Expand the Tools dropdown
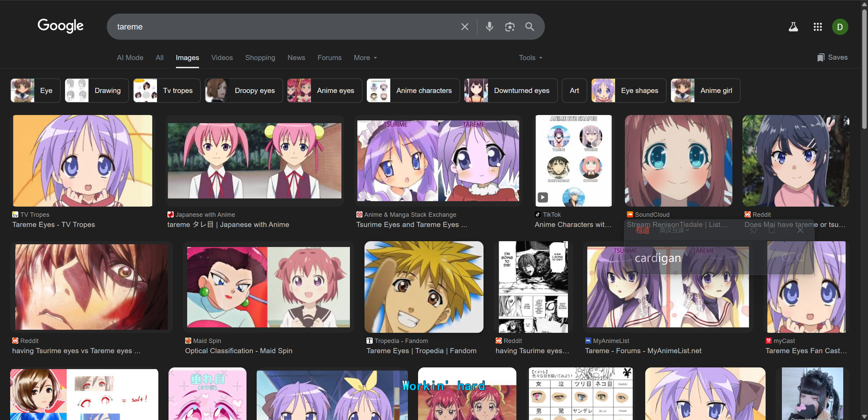Screen dimensions: 868x420 (531, 58)
